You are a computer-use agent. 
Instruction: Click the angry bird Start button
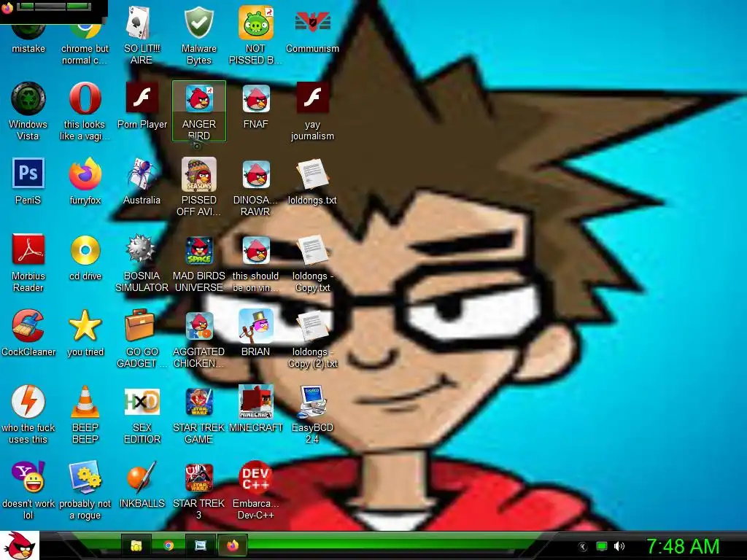tap(19, 545)
